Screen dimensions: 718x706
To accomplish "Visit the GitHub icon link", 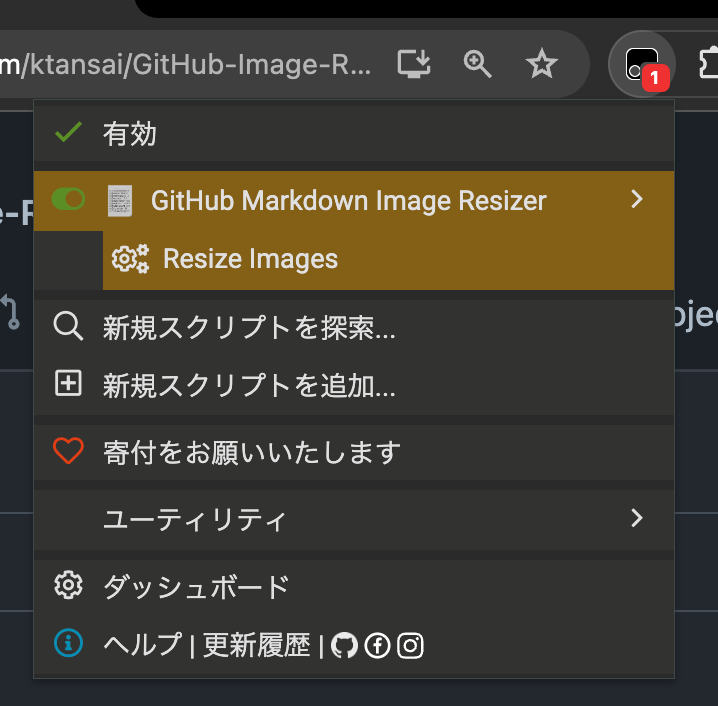I will [344, 646].
